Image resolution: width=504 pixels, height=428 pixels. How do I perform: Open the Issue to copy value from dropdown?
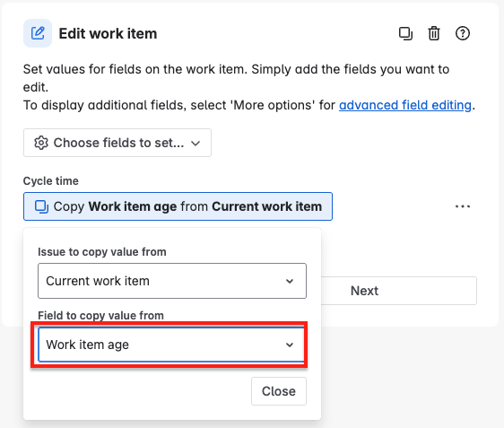point(172,281)
